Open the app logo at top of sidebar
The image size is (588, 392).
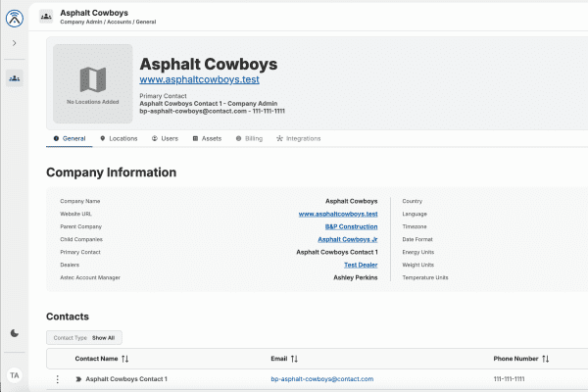coord(15,18)
